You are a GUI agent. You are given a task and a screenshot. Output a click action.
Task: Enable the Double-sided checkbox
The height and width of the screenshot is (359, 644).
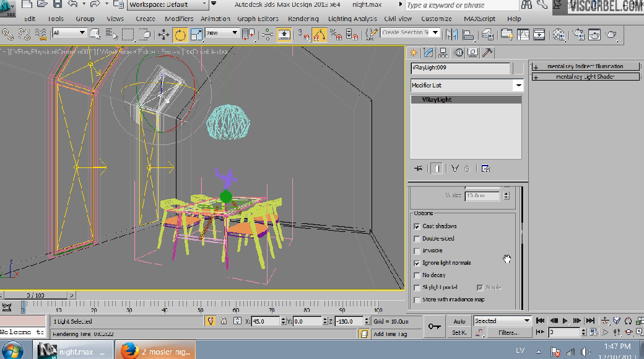[x=417, y=239]
